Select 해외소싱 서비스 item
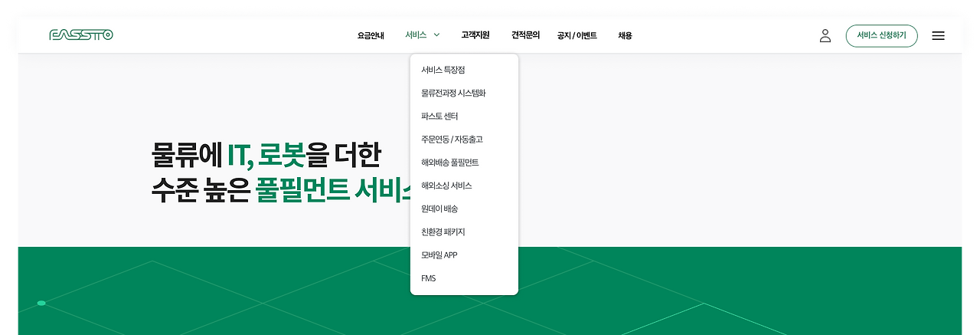This screenshot has width=980, height=335. tap(446, 186)
